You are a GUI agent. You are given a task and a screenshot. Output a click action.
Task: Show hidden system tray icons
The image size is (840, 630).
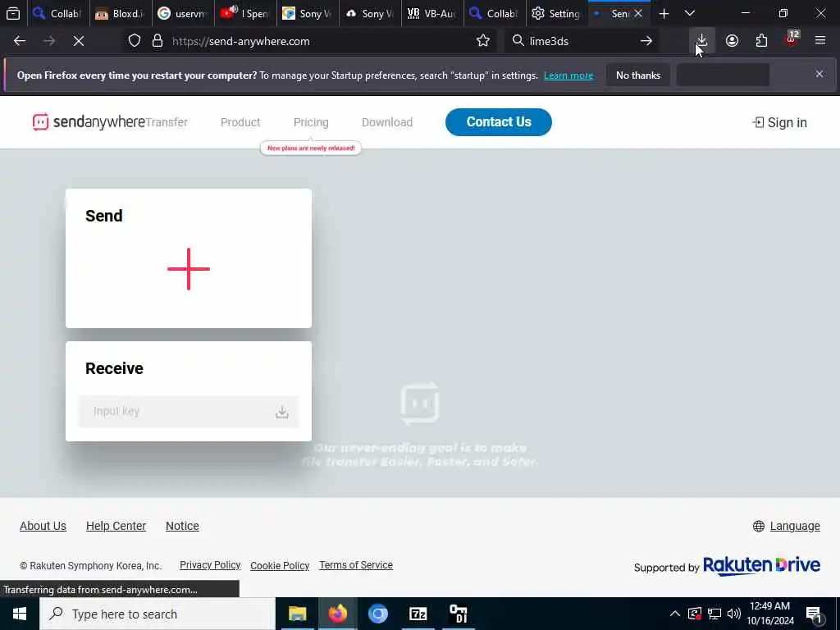[675, 614]
